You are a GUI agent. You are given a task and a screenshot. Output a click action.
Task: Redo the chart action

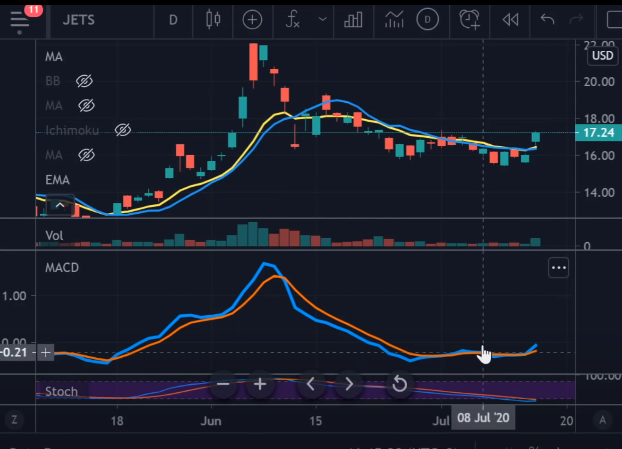576,19
